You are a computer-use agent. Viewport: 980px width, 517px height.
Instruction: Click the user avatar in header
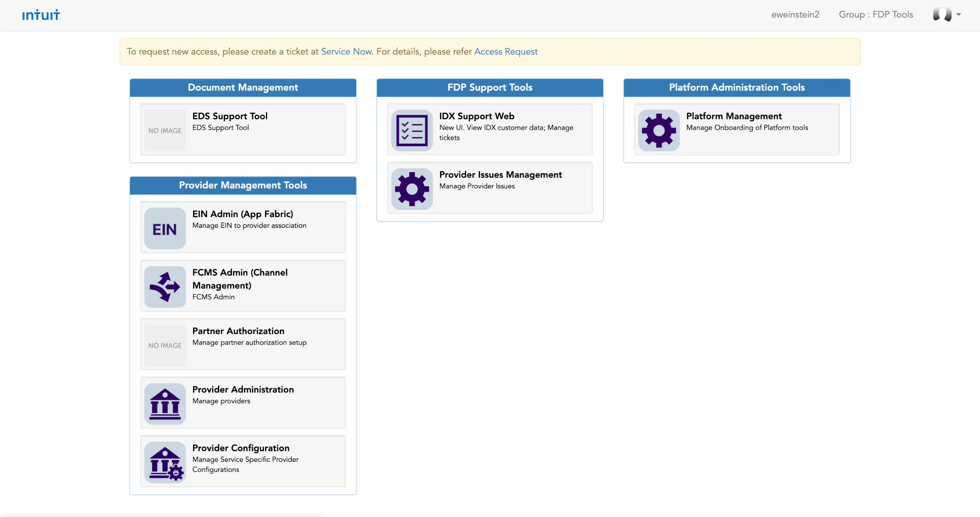(x=942, y=15)
